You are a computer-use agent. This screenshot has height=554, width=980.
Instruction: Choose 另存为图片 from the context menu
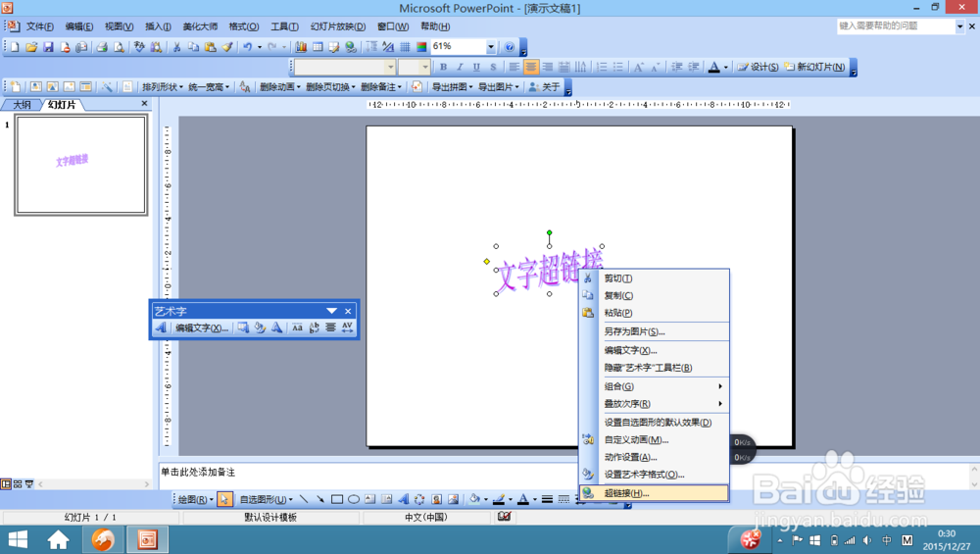pyautogui.click(x=654, y=331)
